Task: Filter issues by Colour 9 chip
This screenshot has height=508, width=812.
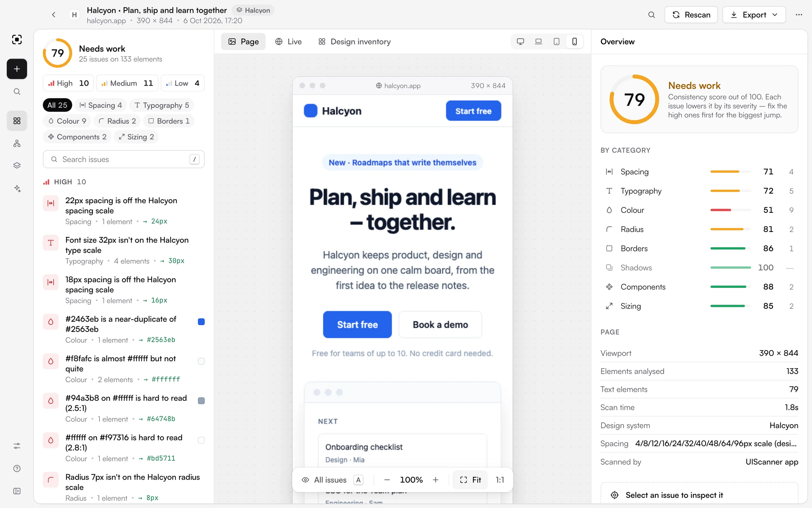Action: (67, 121)
